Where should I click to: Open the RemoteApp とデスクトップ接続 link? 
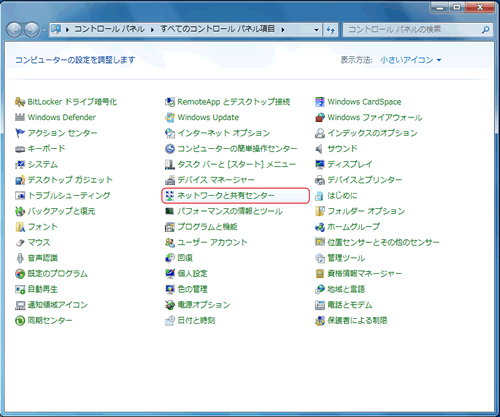click(x=234, y=102)
